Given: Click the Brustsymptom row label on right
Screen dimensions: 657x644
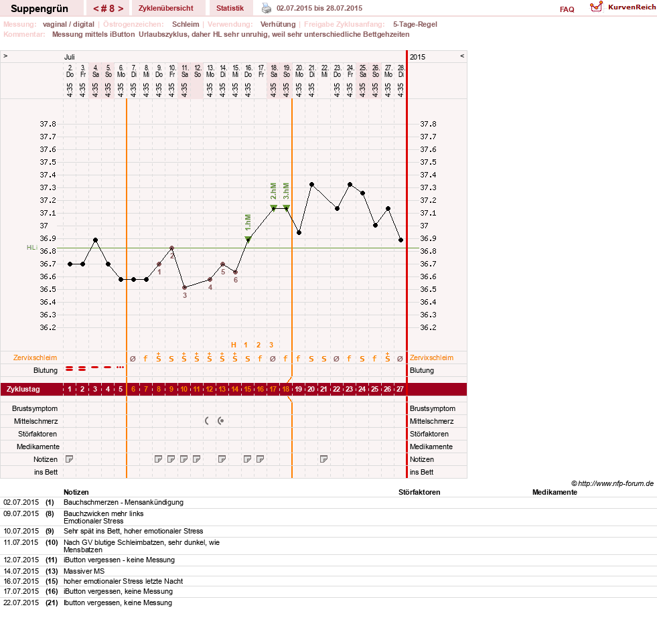Looking at the screenshot, I should pos(433,408).
